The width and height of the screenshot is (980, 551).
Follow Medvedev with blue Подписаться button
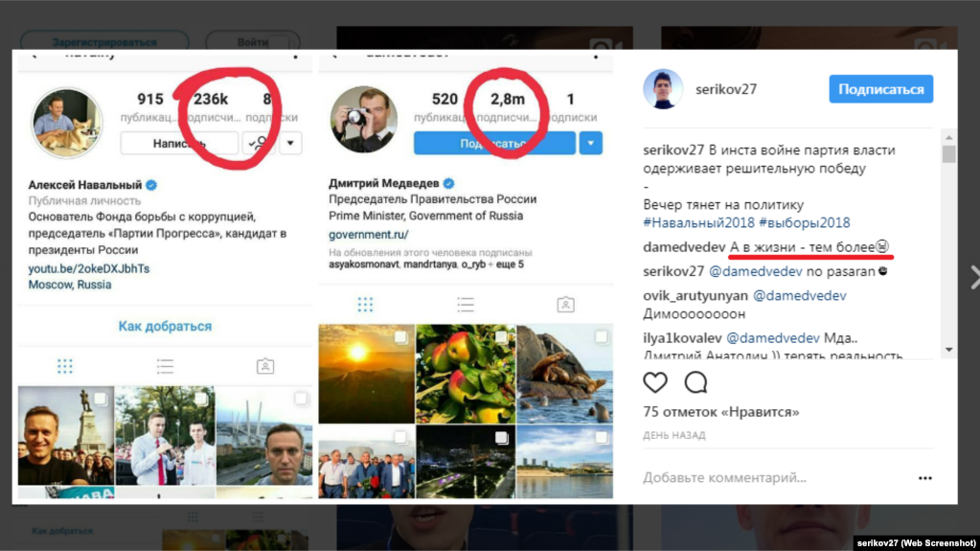click(494, 143)
